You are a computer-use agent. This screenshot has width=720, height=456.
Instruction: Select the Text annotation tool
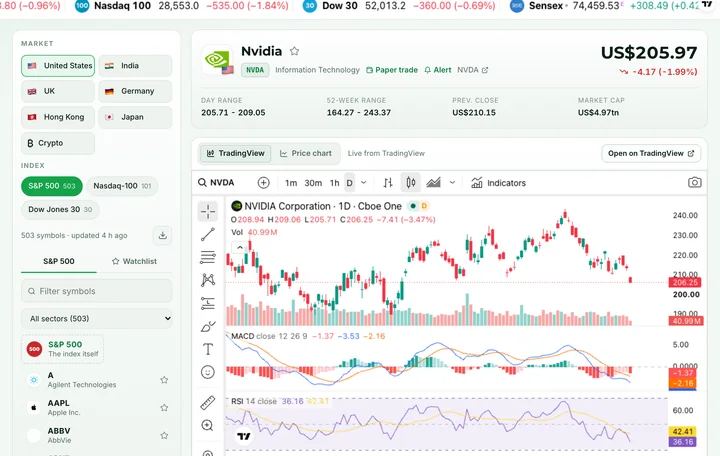point(208,349)
